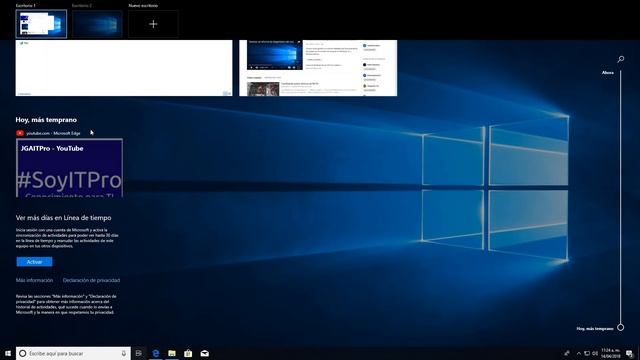This screenshot has height=360, width=640.
Task: Open Microsoft Store from the taskbar
Action: pyautogui.click(x=188, y=353)
